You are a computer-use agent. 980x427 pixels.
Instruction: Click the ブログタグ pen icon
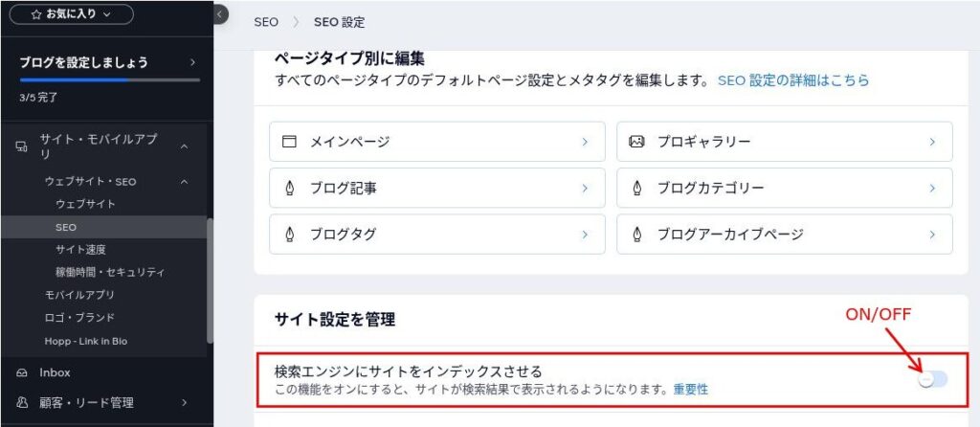coord(289,235)
